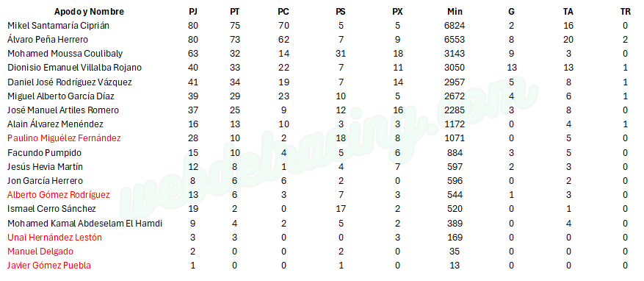Click red name Manuel Delgado
The height and width of the screenshot is (281, 644).
coord(40,252)
